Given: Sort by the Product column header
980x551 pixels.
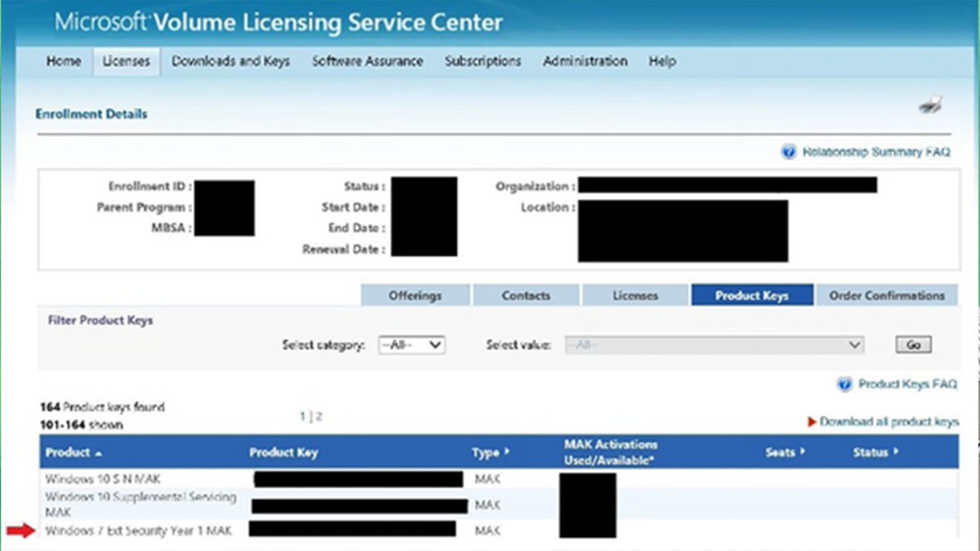Looking at the screenshot, I should coord(73,452).
